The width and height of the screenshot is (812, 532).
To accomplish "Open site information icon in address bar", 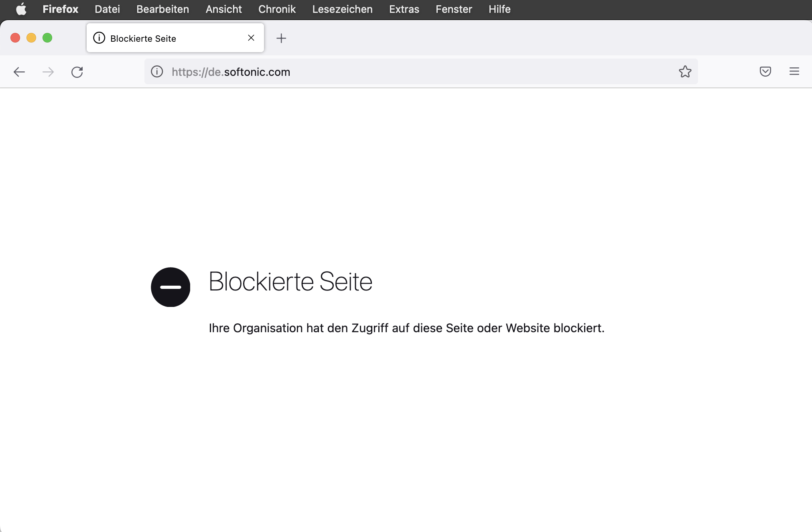I will pos(157,72).
